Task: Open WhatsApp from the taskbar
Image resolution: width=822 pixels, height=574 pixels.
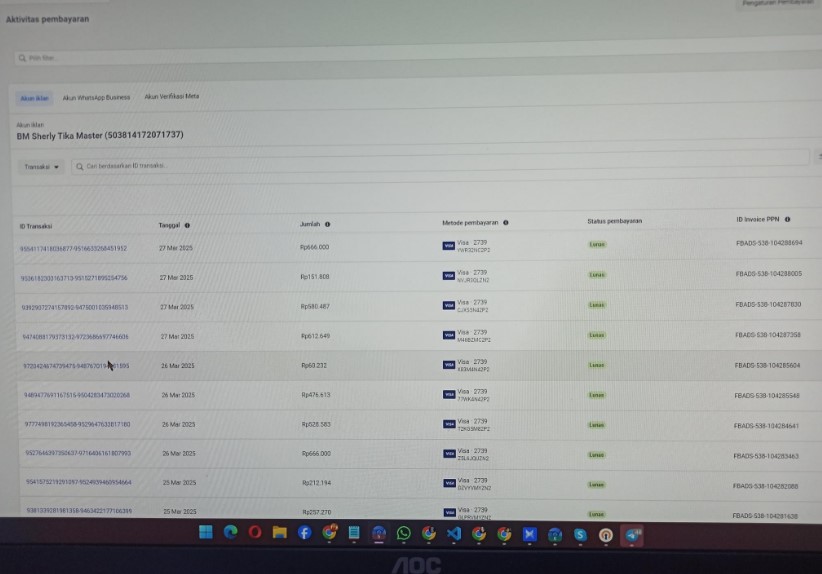Action: [404, 534]
